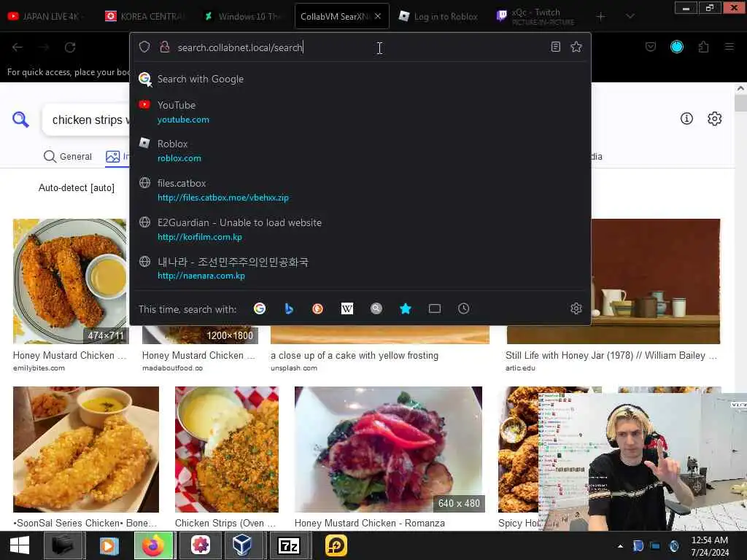Search open tabs using the tab icon
The width and height of the screenshot is (747, 560).
(x=435, y=308)
